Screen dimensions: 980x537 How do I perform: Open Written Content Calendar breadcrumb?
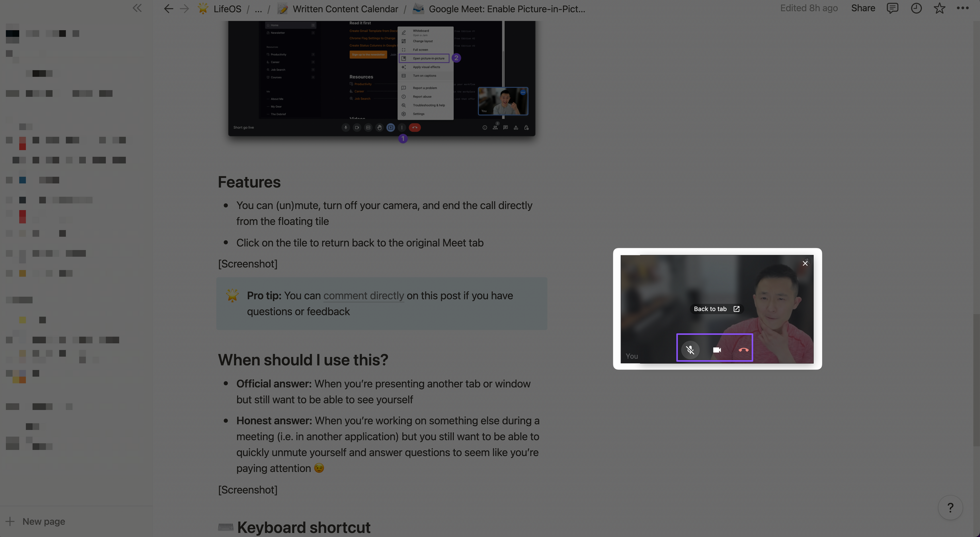345,9
